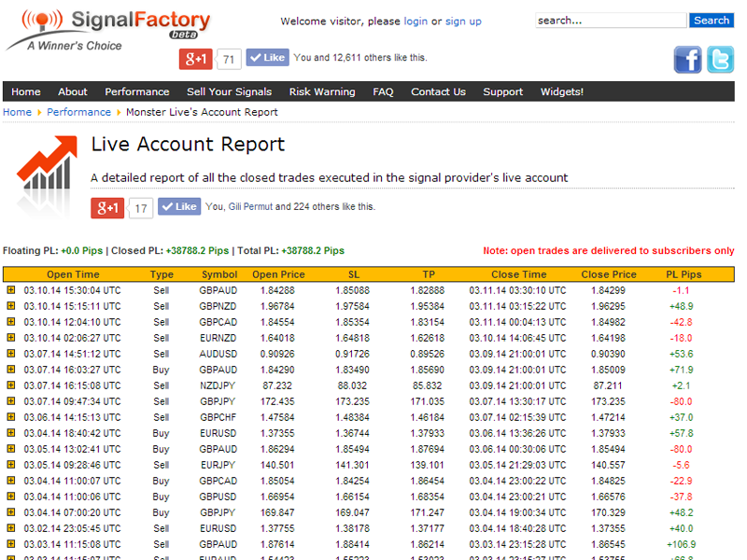The width and height of the screenshot is (747, 560).
Task: Click Performance in the breadcrumb trail
Action: coord(79,112)
